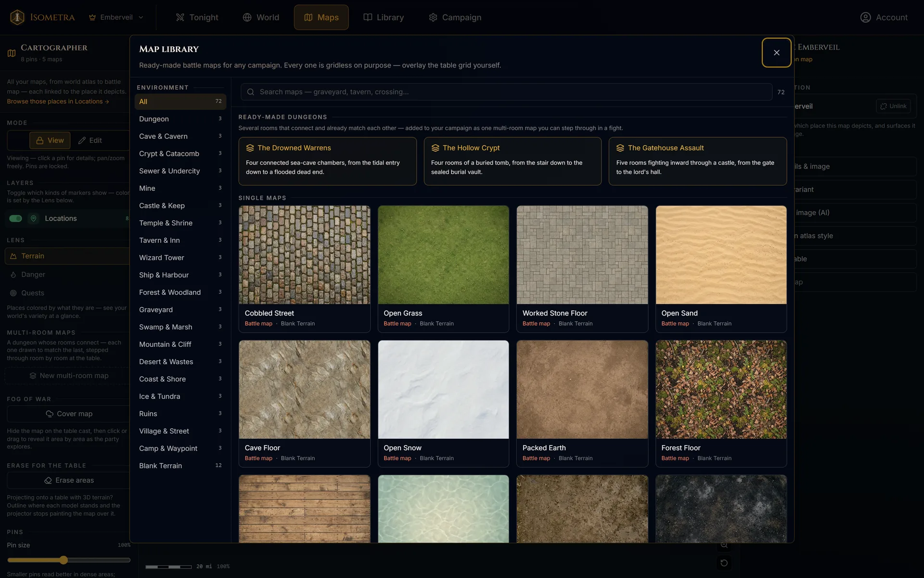
Task: Pick the Coast & Shore environment
Action: 180,379
